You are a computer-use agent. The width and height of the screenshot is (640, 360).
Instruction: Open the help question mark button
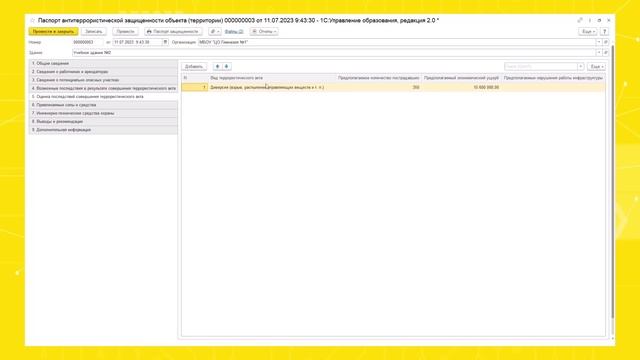(604, 31)
